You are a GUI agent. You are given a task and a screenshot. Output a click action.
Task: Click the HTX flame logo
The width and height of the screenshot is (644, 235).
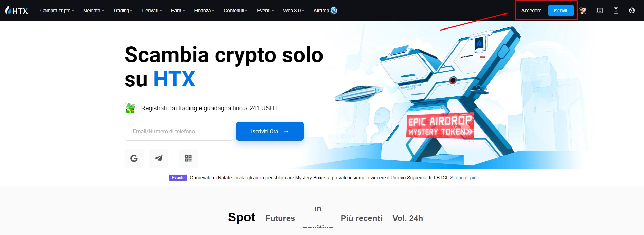pyautogui.click(x=16, y=10)
